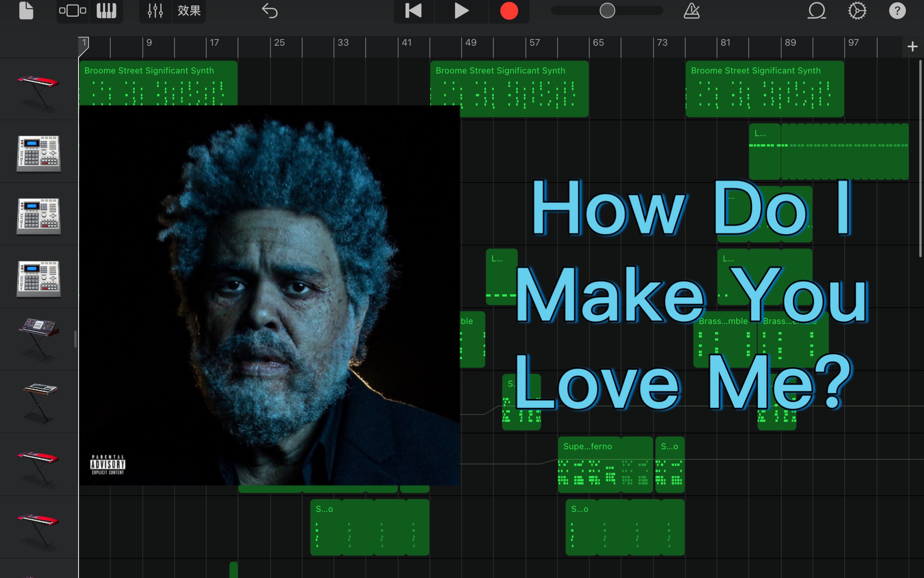The height and width of the screenshot is (578, 924).
Task: Tap the 效果 effects button
Action: (189, 11)
